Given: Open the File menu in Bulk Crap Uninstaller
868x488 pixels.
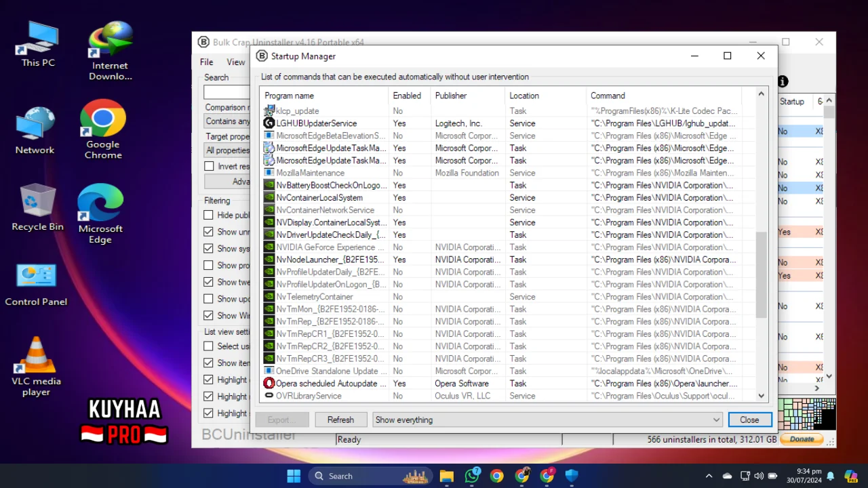Looking at the screenshot, I should tap(207, 62).
